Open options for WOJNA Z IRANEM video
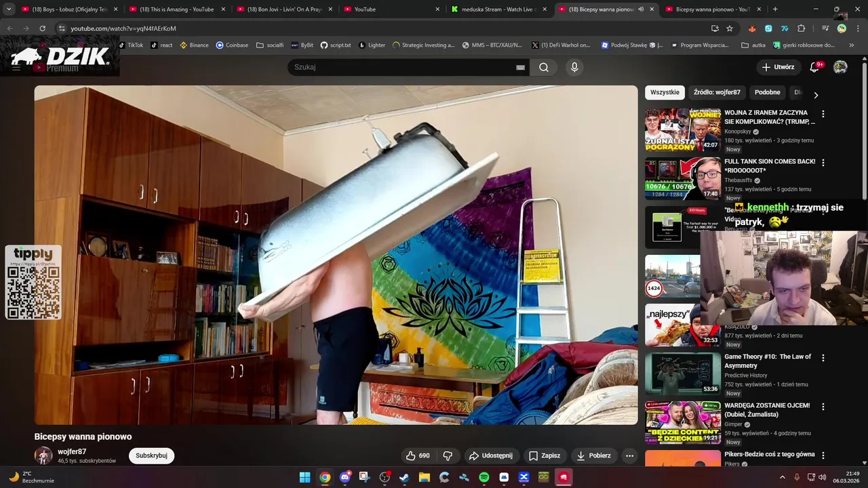The height and width of the screenshot is (488, 868). (x=823, y=114)
